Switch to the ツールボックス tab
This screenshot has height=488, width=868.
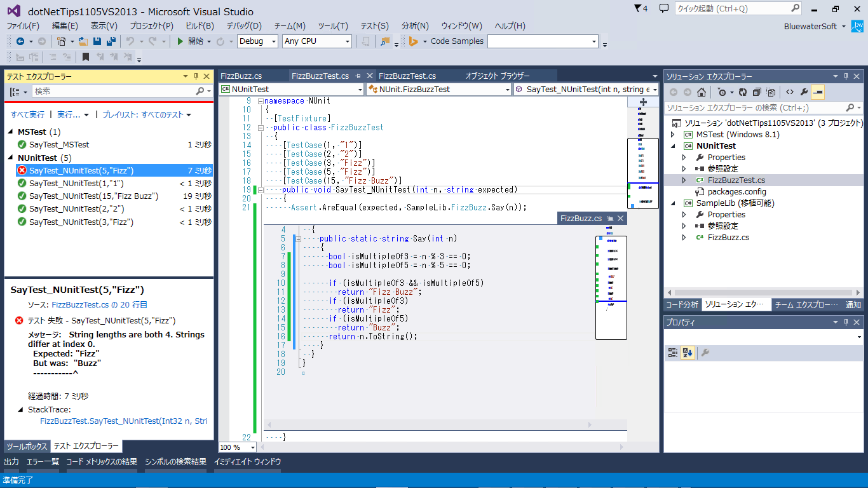[27, 447]
